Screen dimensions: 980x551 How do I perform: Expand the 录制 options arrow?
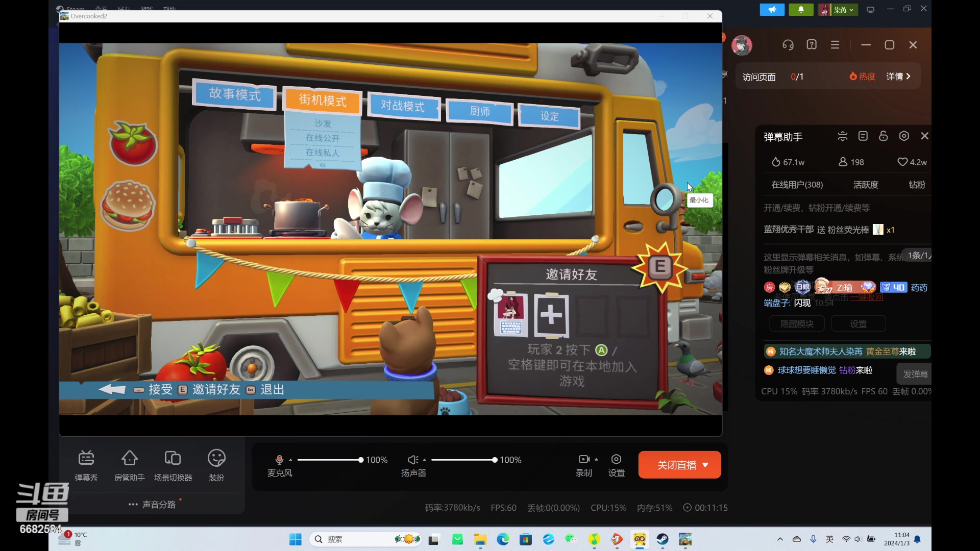pyautogui.click(x=597, y=459)
